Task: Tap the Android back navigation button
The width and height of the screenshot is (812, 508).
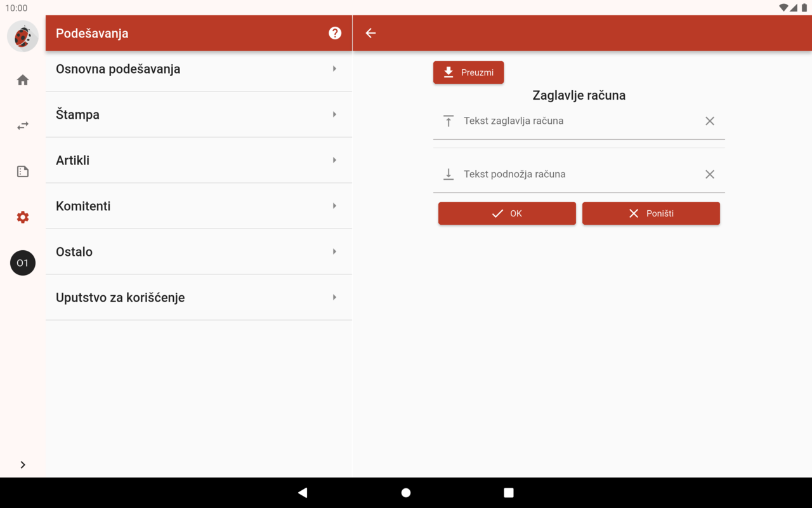Action: click(x=303, y=493)
